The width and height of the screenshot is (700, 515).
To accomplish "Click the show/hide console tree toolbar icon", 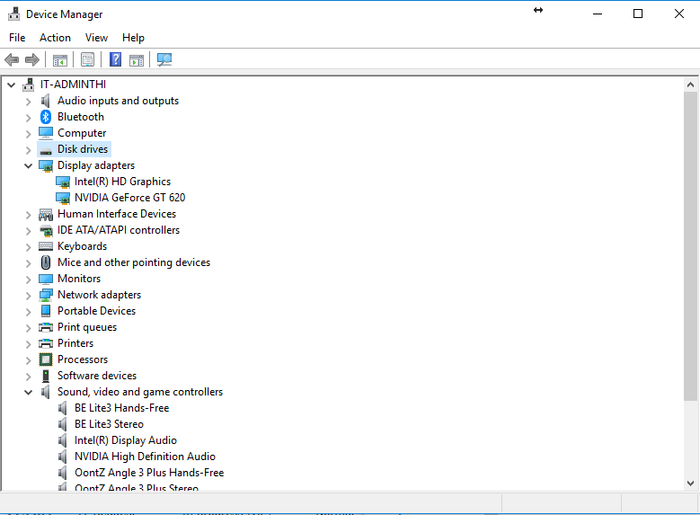I will 60,59.
